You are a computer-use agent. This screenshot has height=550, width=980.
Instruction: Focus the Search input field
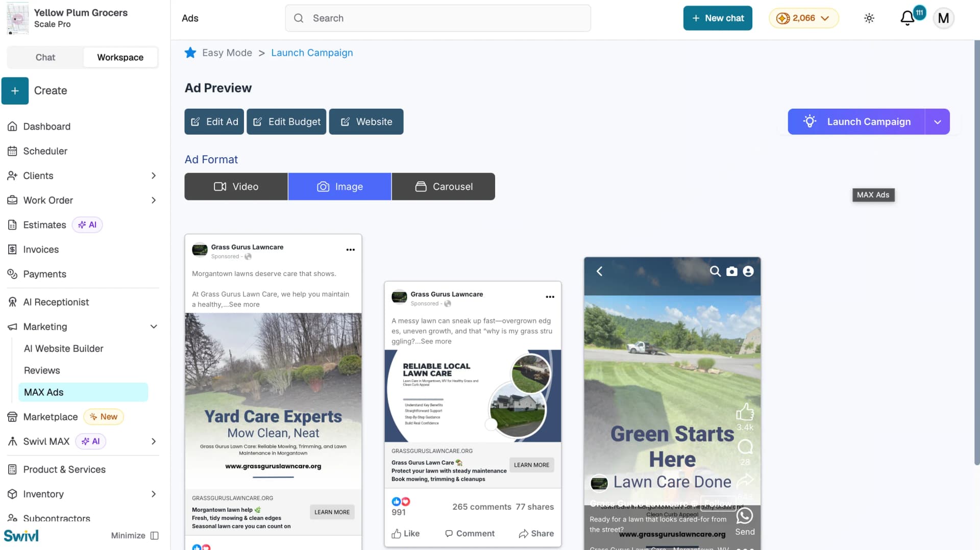click(438, 18)
